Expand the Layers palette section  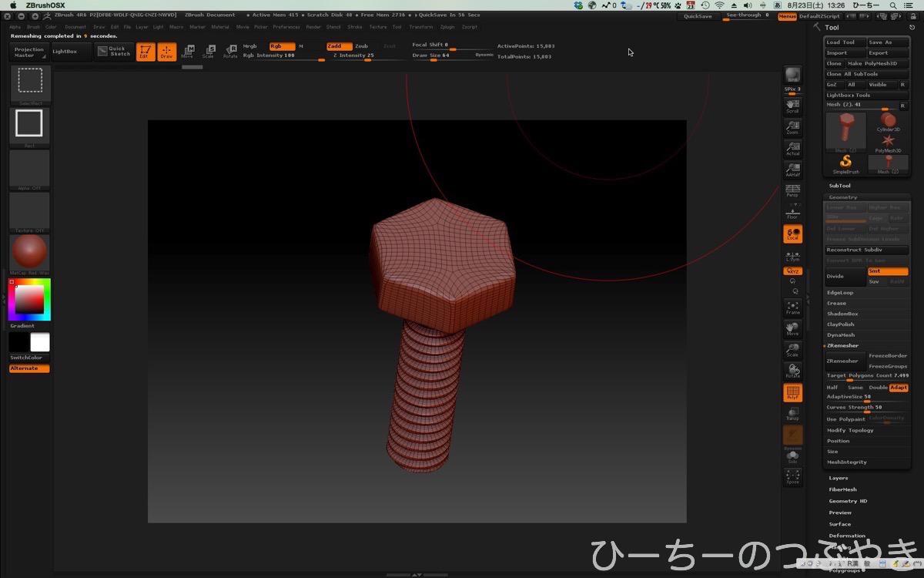838,478
